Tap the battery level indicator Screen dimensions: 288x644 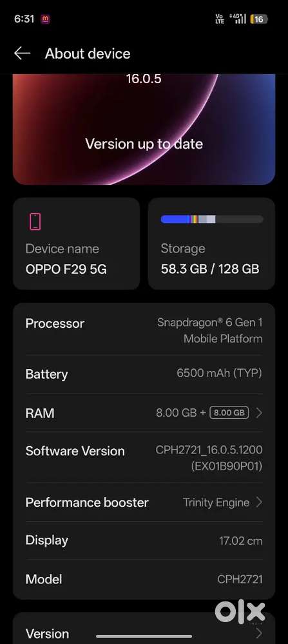[259, 19]
